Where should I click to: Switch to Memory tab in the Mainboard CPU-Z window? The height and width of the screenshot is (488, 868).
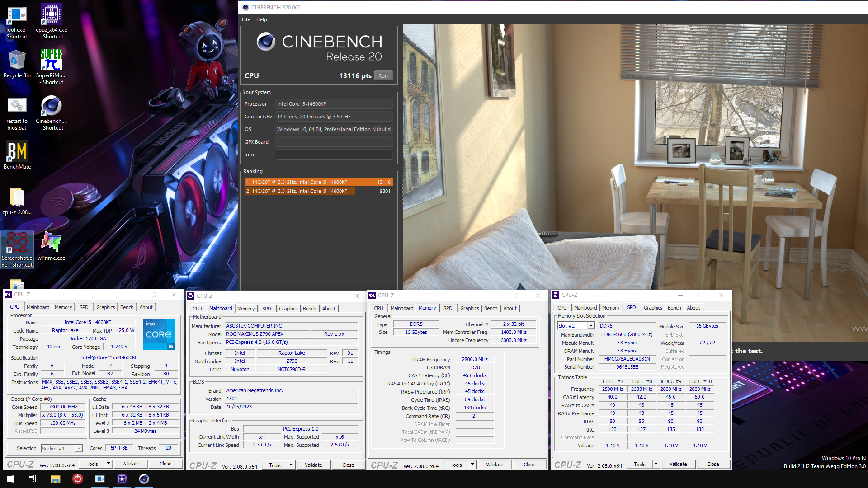pos(246,309)
